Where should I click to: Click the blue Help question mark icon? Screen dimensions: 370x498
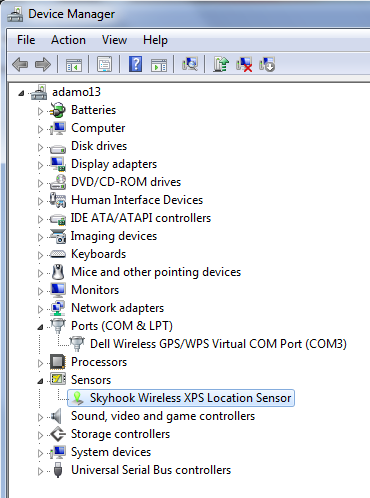click(x=135, y=64)
